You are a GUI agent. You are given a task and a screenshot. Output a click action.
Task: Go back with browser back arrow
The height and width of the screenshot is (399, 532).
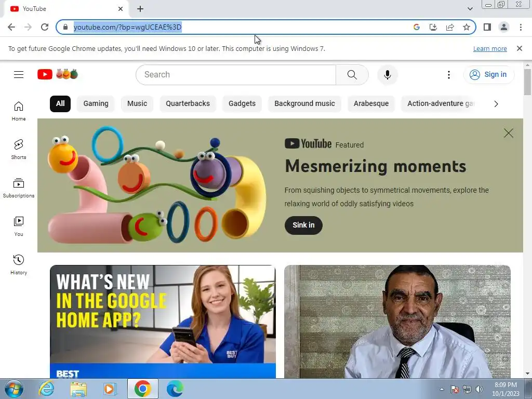[11, 27]
